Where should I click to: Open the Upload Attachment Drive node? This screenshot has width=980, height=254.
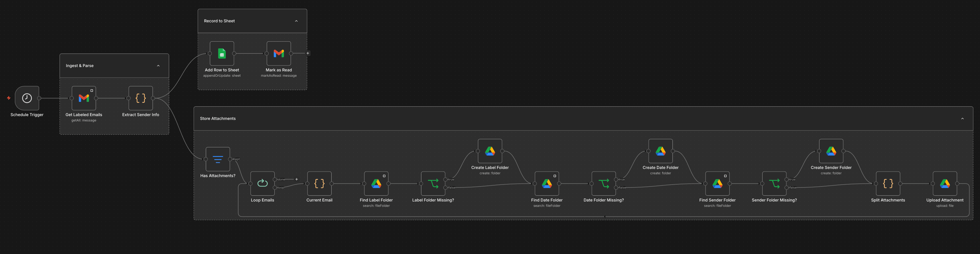click(x=945, y=184)
